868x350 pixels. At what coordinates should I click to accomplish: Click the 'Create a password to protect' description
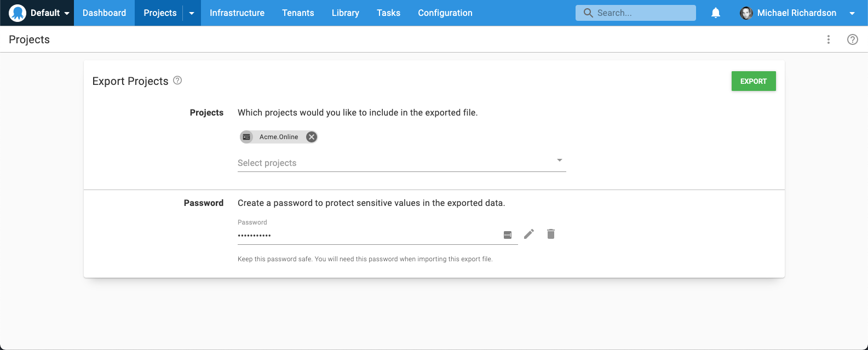pyautogui.click(x=371, y=203)
